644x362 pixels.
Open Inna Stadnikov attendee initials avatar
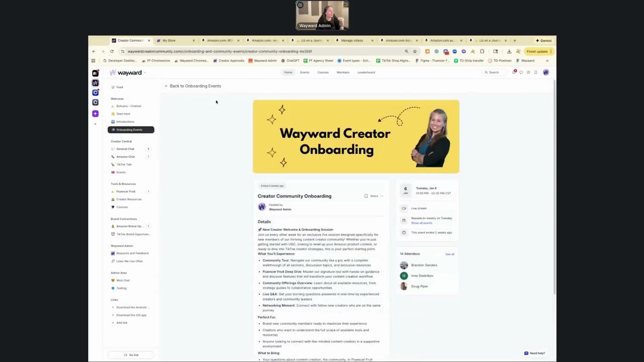(x=404, y=276)
